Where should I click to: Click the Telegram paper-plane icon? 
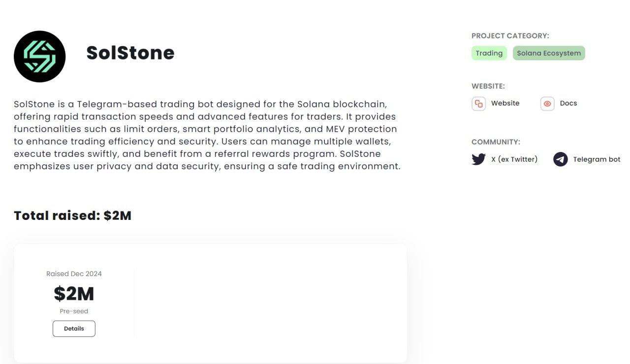coord(561,159)
